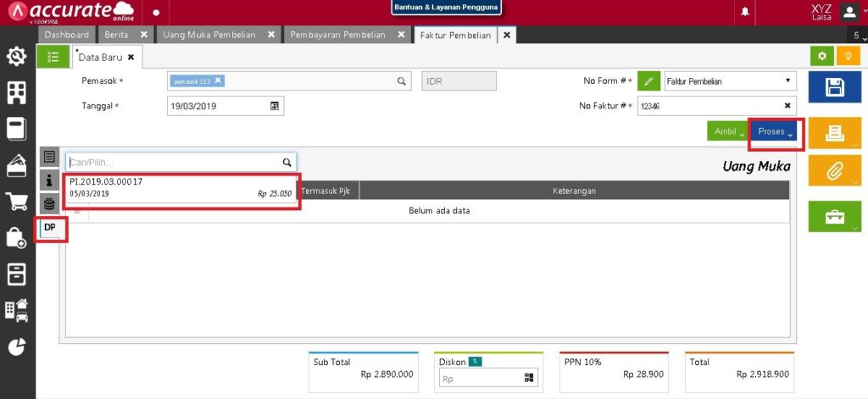Screen dimensions: 868x399
Task: Remove the pemasok 123 supplier tag
Action: click(x=218, y=80)
